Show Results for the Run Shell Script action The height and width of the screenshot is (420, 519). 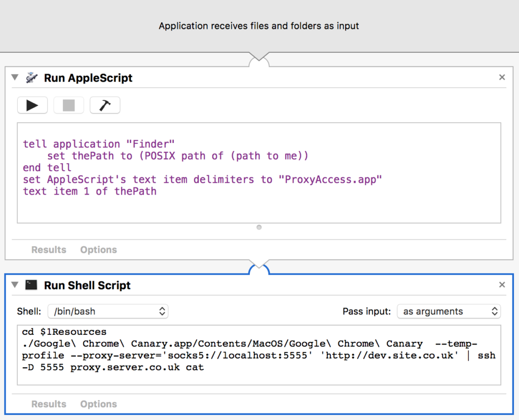[x=49, y=404]
